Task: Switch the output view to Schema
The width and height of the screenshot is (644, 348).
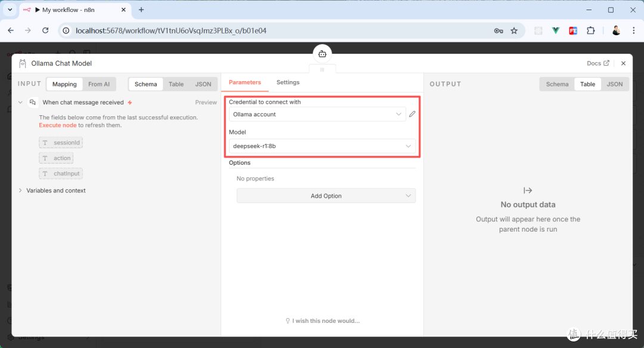Action: click(x=558, y=84)
